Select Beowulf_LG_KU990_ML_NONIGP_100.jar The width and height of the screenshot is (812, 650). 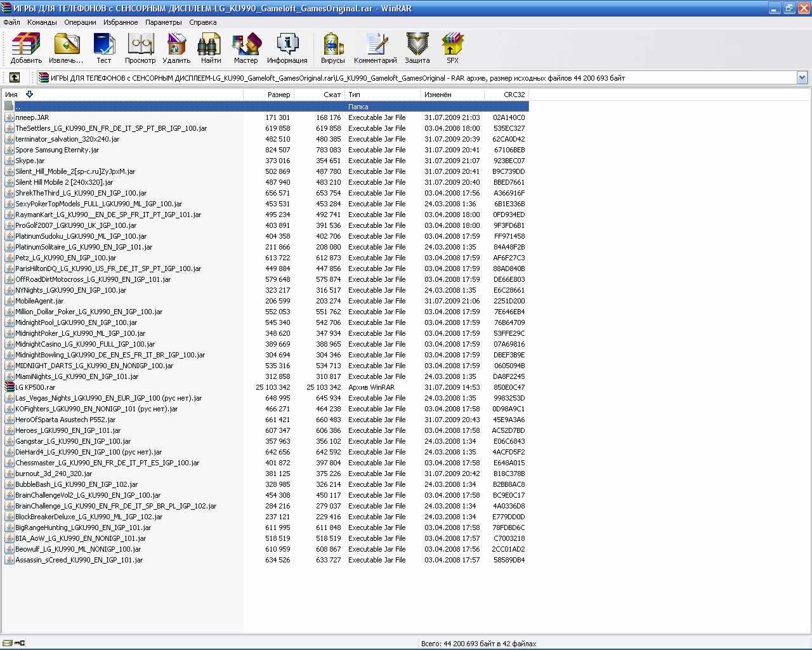(x=78, y=549)
